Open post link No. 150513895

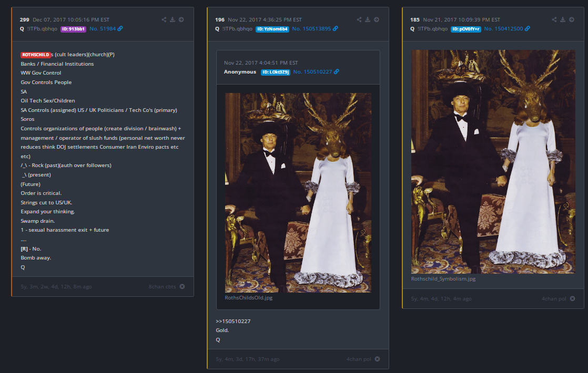pos(312,28)
